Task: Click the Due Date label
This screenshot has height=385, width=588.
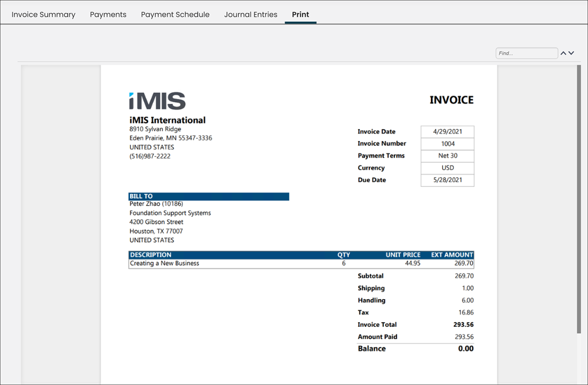Action: (372, 180)
